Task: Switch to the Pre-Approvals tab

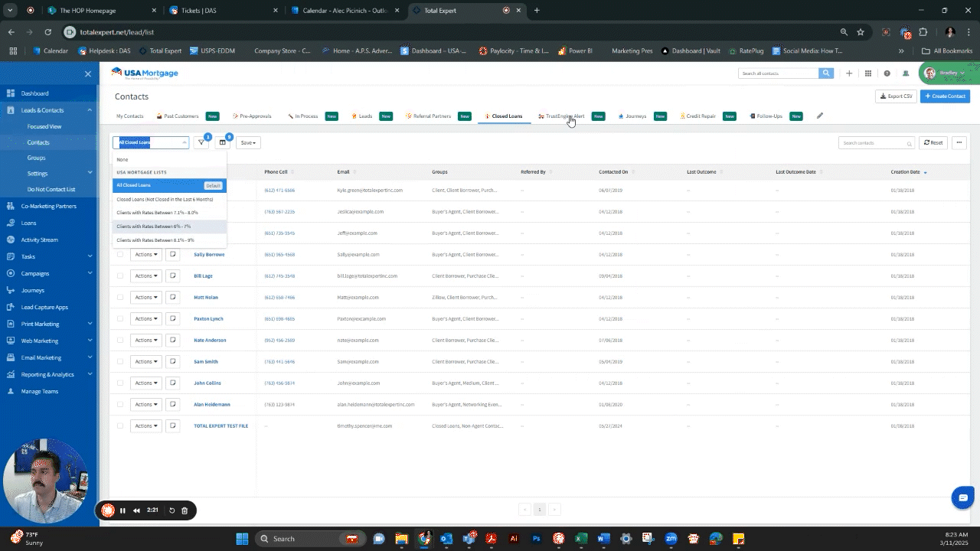Action: click(252, 116)
